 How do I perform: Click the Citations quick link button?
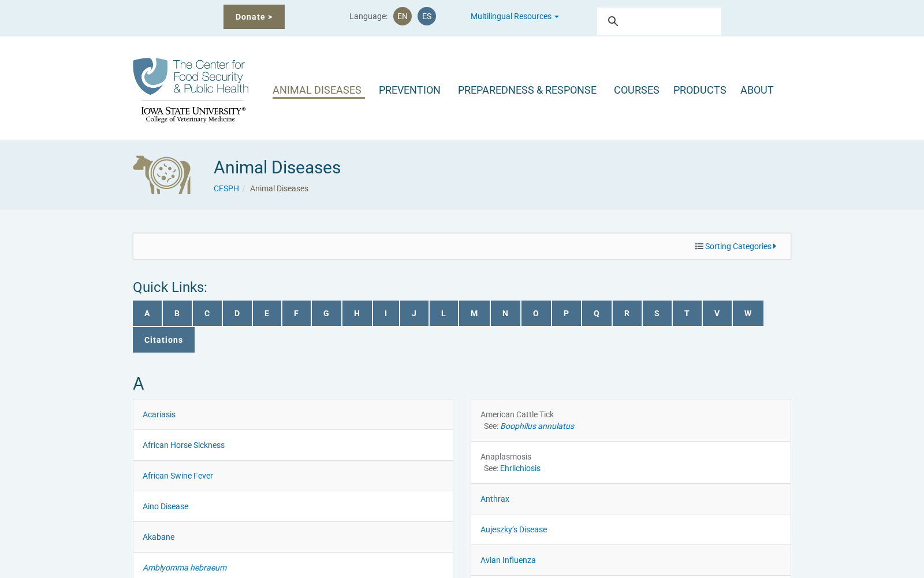pyautogui.click(x=163, y=340)
